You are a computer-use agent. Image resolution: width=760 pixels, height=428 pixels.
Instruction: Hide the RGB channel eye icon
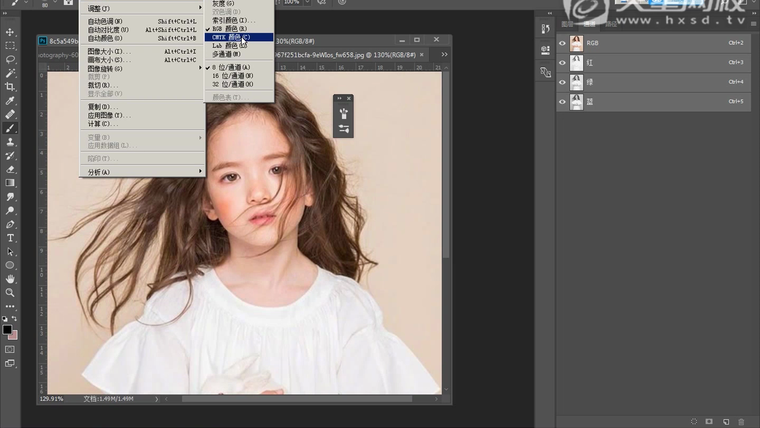pos(562,43)
